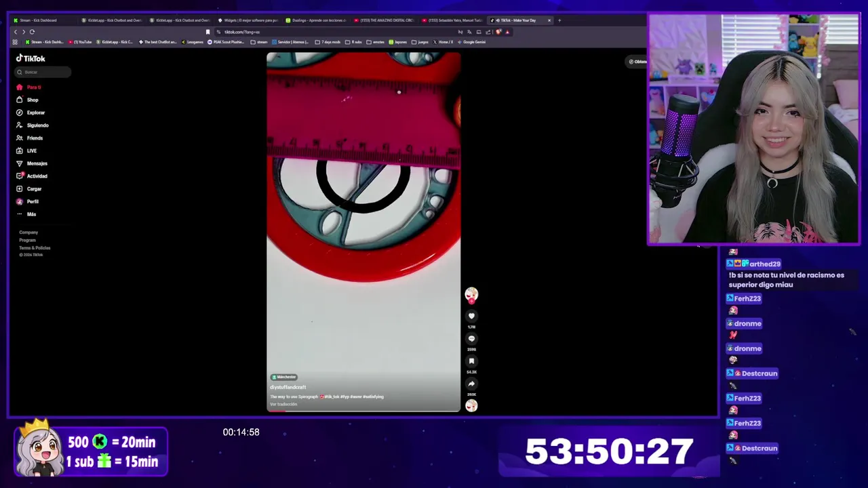Click the #satisfying hashtag
The width and height of the screenshot is (868, 488).
(x=373, y=396)
